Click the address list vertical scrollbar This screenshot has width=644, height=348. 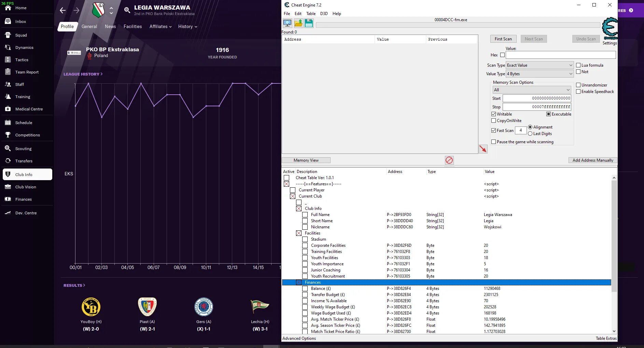[614, 254]
